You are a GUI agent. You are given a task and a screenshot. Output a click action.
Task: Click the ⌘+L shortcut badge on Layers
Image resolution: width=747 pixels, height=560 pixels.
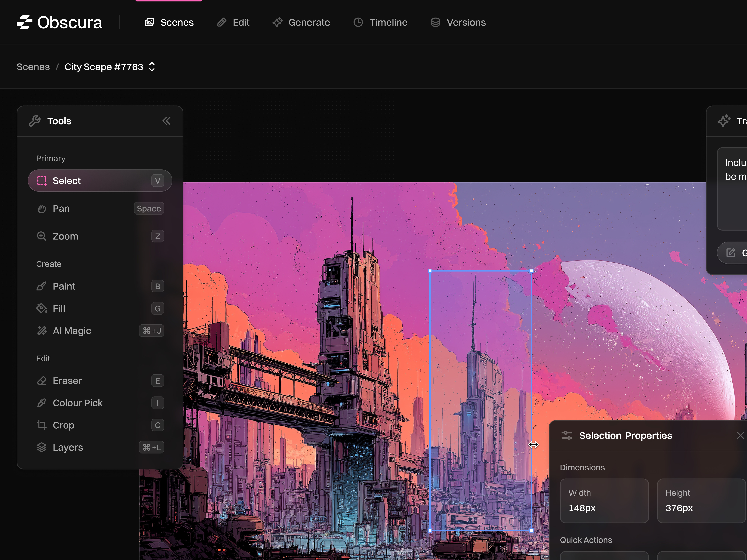(x=152, y=448)
